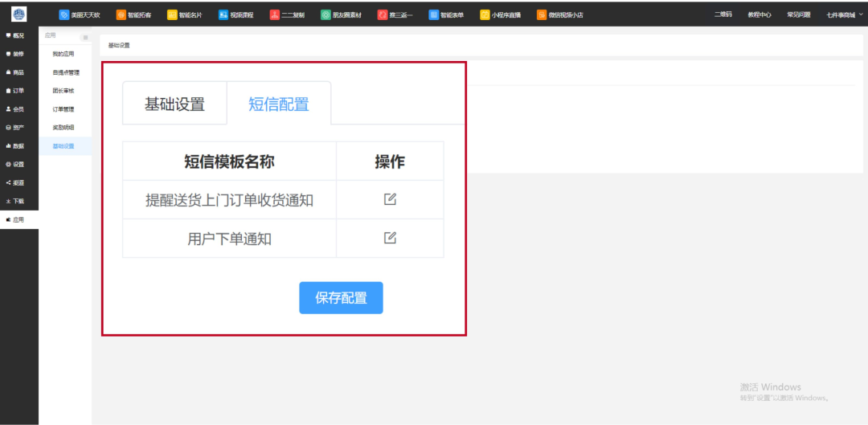Edit the 用户下单通知 SMS template
Viewport: 868px width, 425px height.
pos(391,238)
